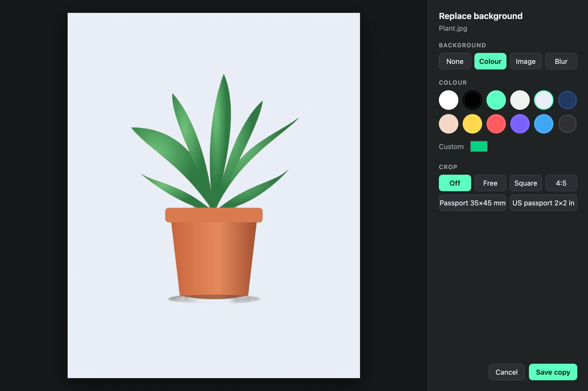Set crop to Free
588x391 pixels.
coord(490,183)
